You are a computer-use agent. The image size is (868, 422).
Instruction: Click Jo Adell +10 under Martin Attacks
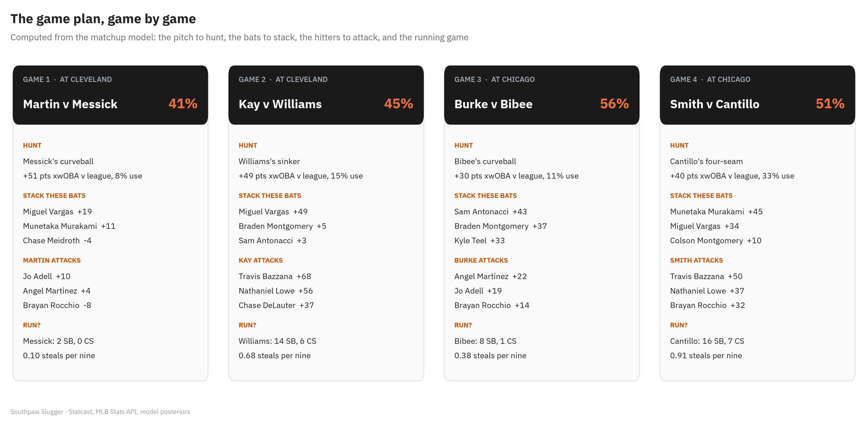46,276
